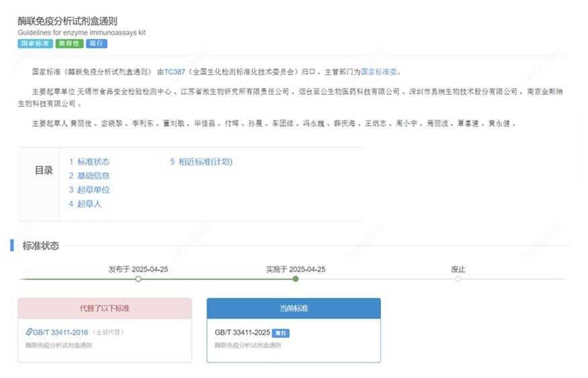
Task: Click the 国家标准 tag badge
Action: click(x=34, y=44)
